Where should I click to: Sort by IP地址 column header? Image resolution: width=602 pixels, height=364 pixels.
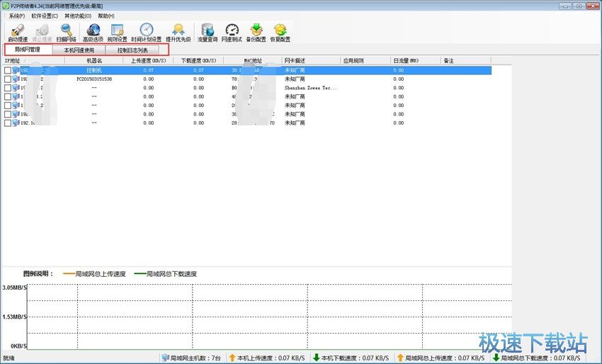coord(33,61)
